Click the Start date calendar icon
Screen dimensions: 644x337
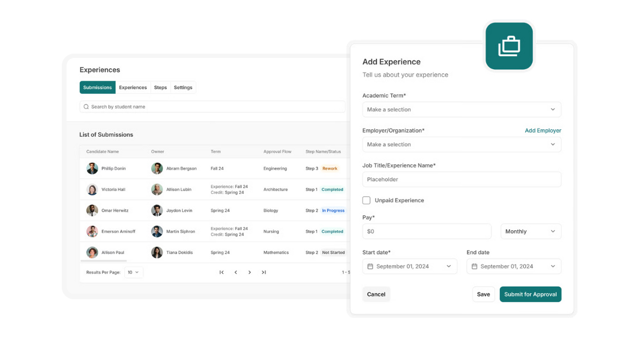click(370, 266)
